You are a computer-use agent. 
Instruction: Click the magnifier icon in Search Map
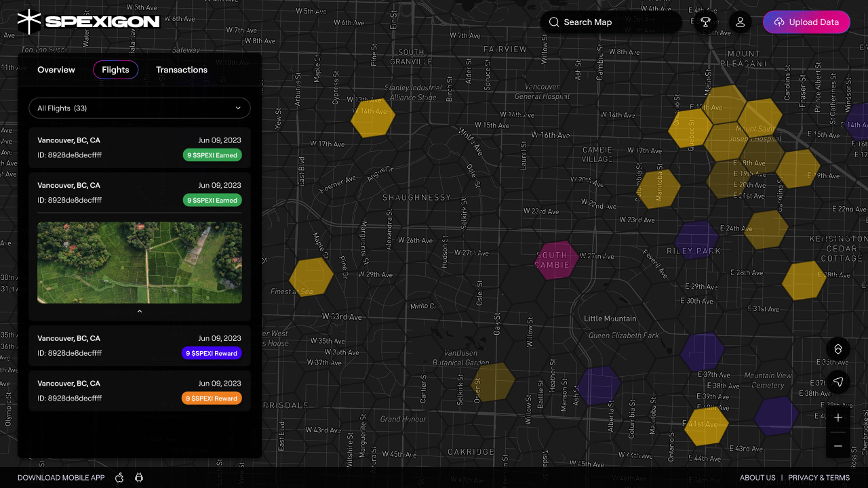(x=555, y=22)
